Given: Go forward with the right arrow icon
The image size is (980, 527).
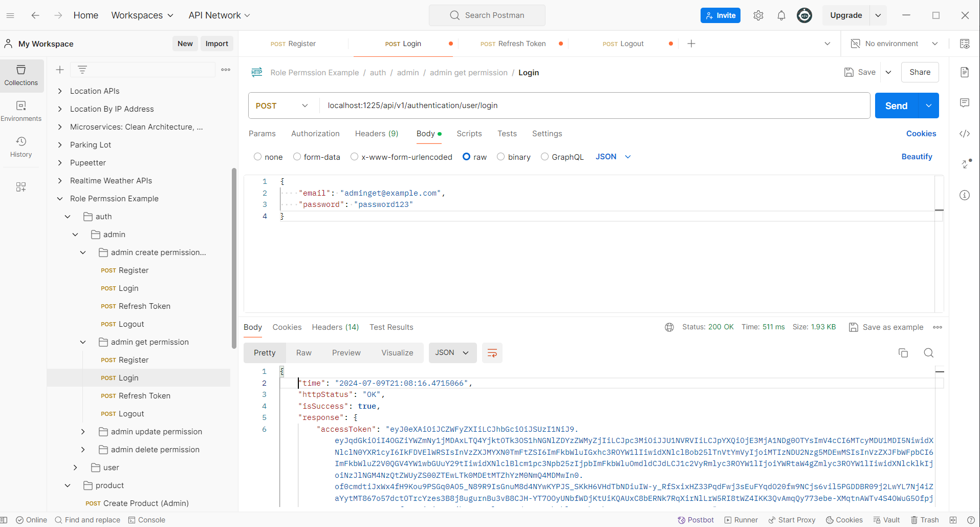Looking at the screenshot, I should tap(58, 15).
